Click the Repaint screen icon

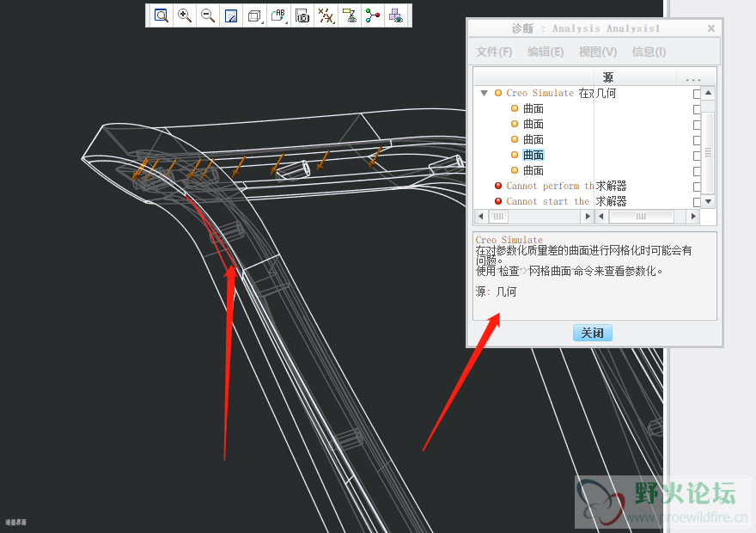click(x=231, y=15)
